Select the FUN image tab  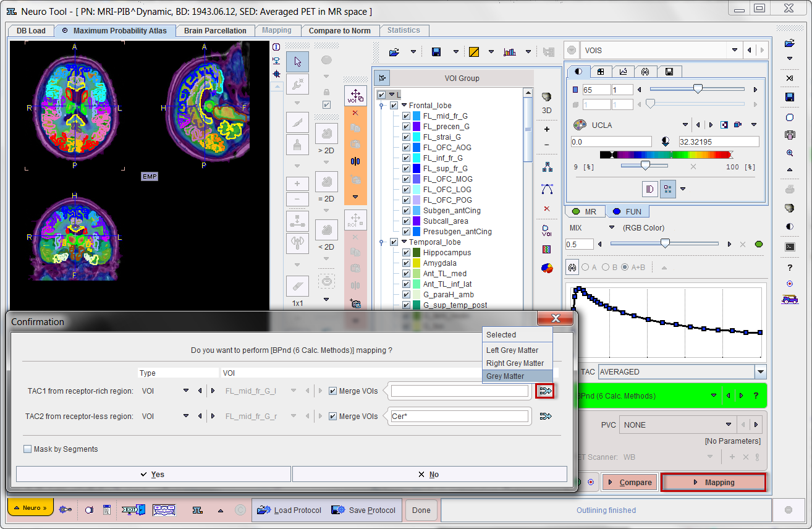(627, 211)
